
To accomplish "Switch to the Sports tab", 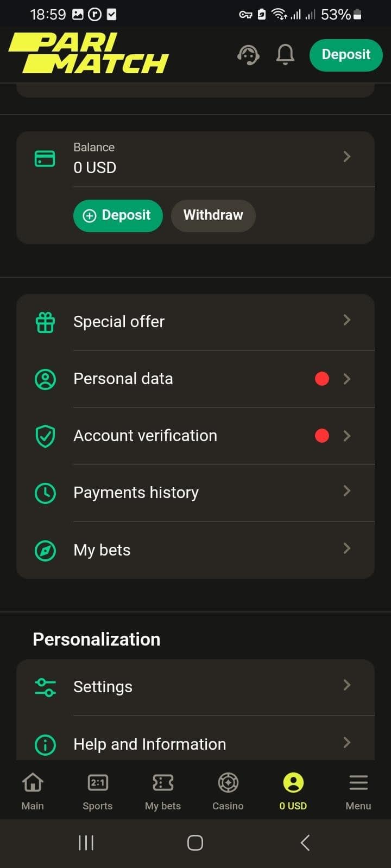I will click(98, 791).
